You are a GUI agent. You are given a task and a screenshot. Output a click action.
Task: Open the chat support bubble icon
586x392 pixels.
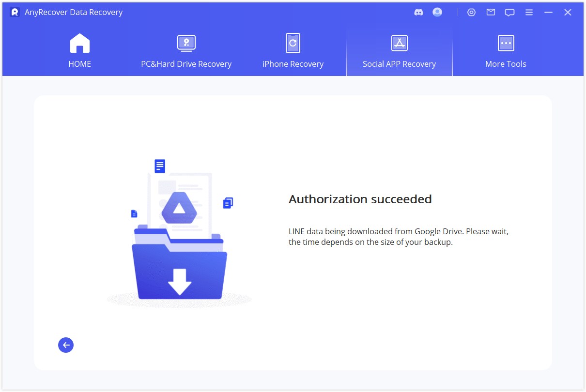[509, 12]
